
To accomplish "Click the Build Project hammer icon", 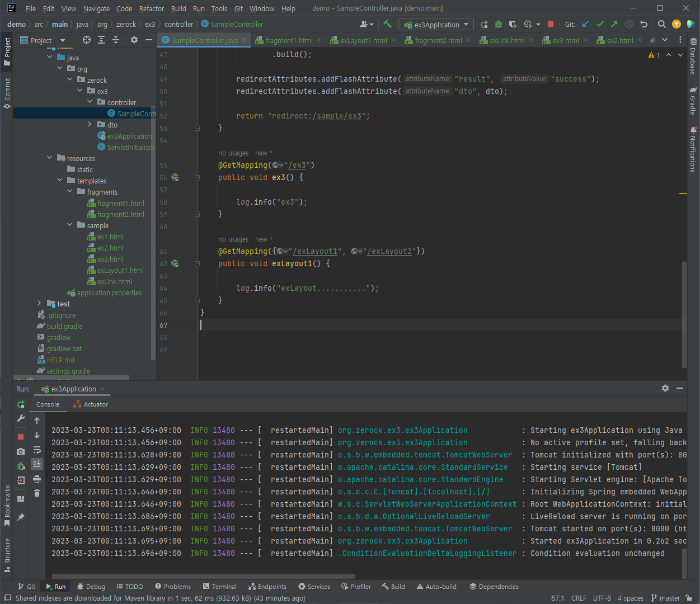I will click(387, 24).
